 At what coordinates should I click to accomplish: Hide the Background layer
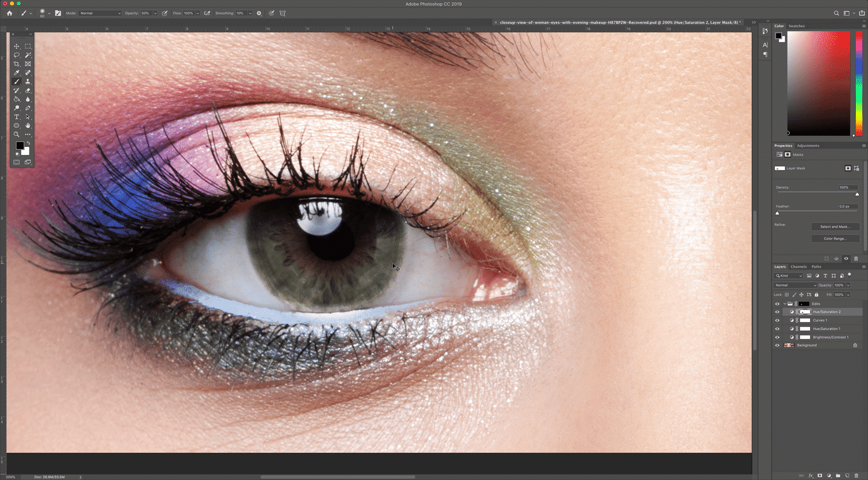(x=777, y=345)
